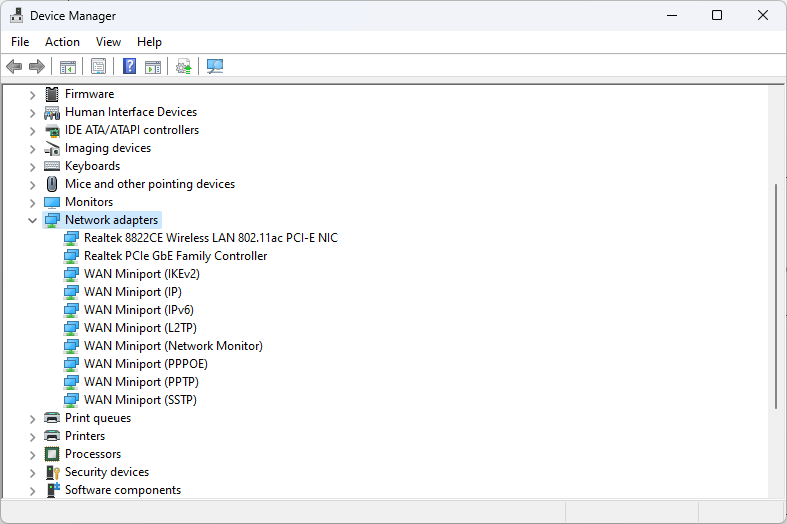Select Realtek 8822CE Wireless LAN adapter

210,238
